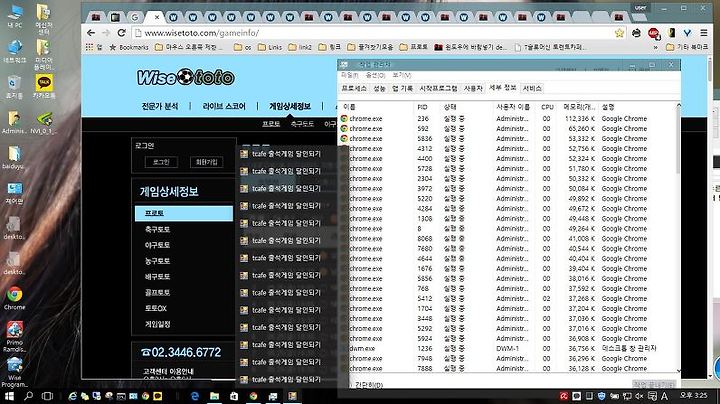
Task: Open the '기타 북마크' other bookmarks folder
Action: [687, 47]
